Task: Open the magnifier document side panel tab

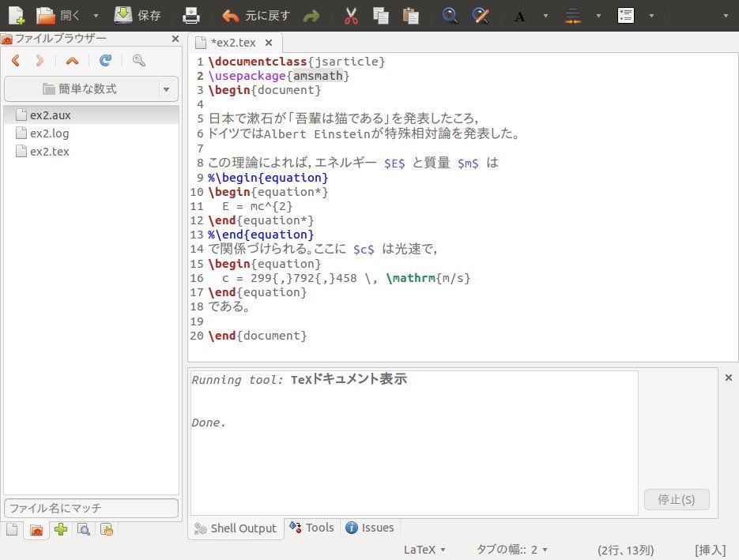Action: [84, 529]
